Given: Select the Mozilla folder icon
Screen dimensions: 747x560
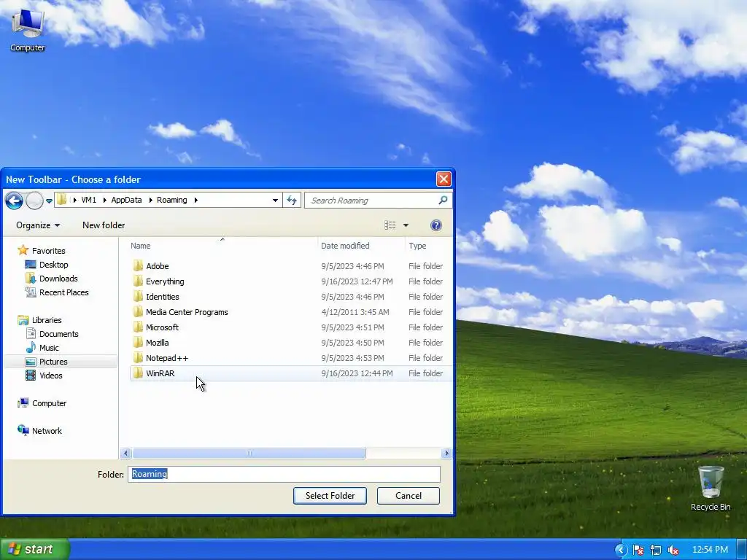Looking at the screenshot, I should (138, 342).
